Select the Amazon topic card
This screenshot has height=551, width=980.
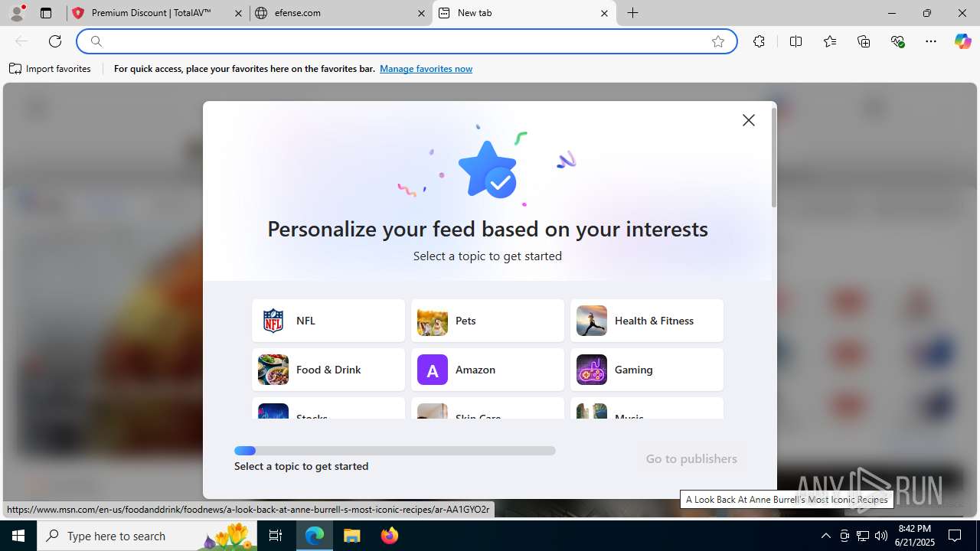coord(488,370)
